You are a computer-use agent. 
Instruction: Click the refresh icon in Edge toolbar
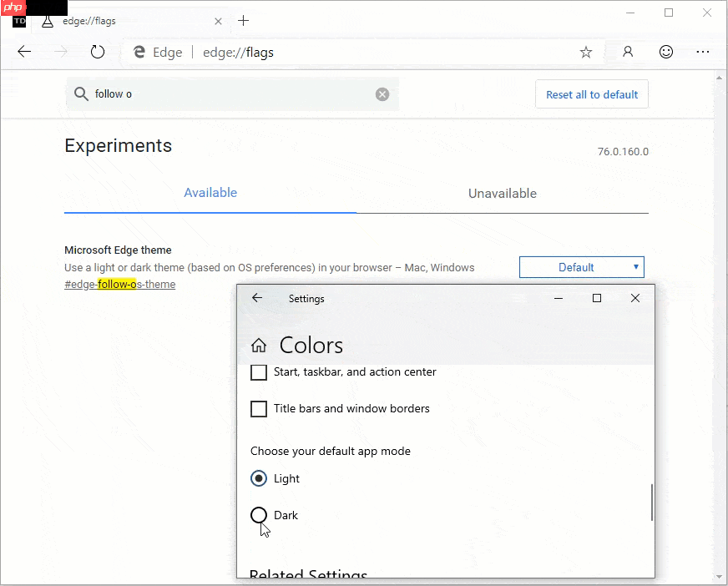(x=98, y=51)
